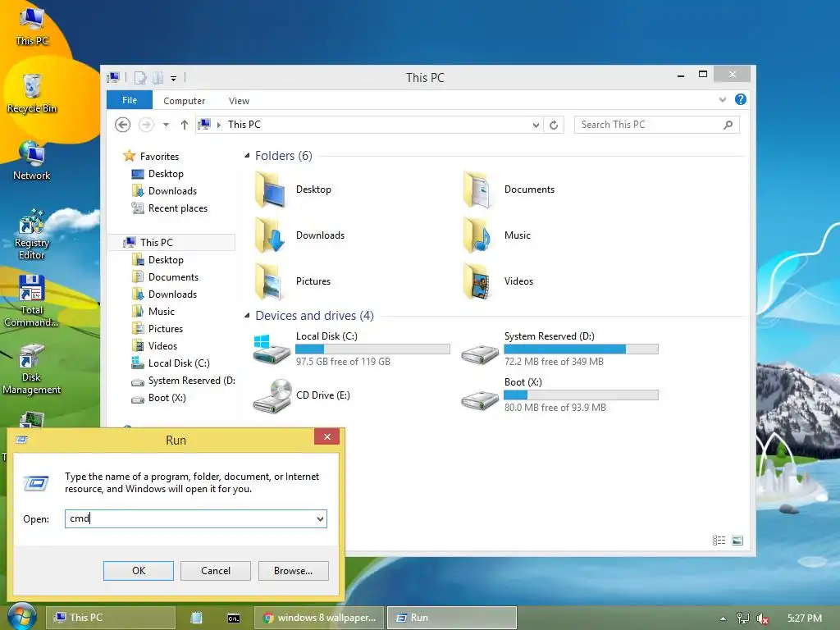The image size is (840, 630).
Task: Select Boot (X:) in navigation pane
Action: point(158,398)
